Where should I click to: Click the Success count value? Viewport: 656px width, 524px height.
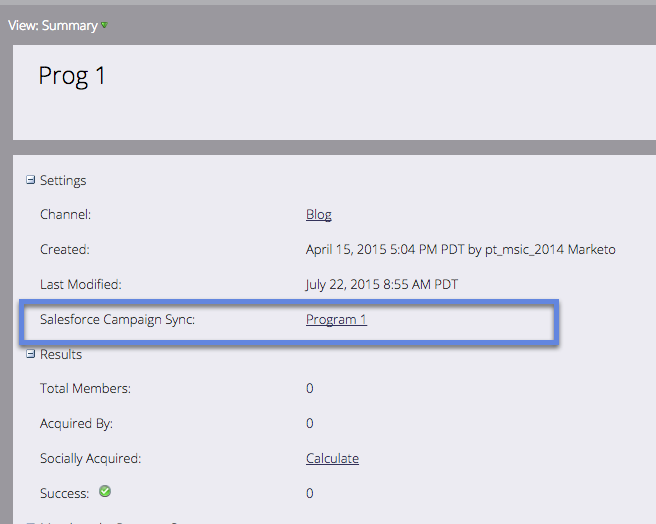[x=310, y=493]
